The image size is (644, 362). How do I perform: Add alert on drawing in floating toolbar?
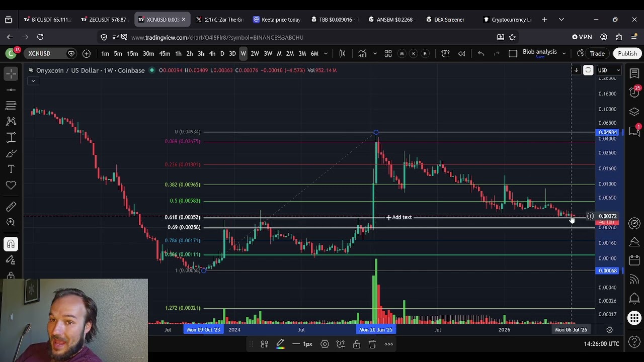tap(341, 344)
